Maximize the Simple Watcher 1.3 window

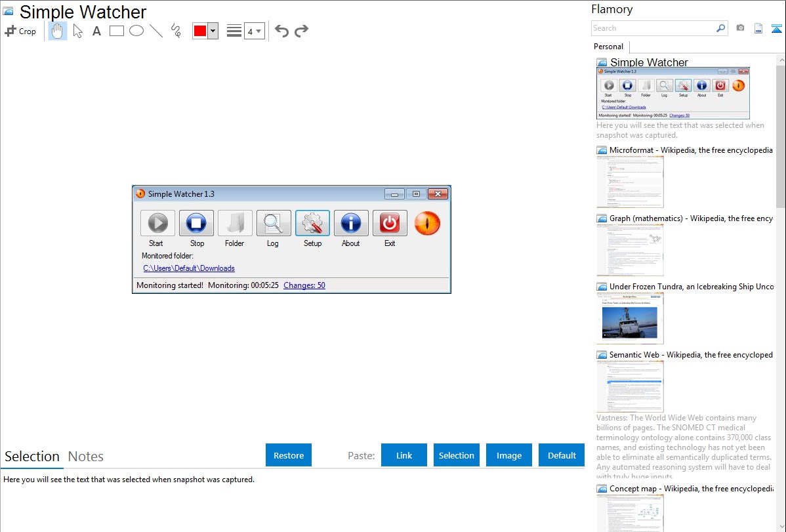click(416, 194)
